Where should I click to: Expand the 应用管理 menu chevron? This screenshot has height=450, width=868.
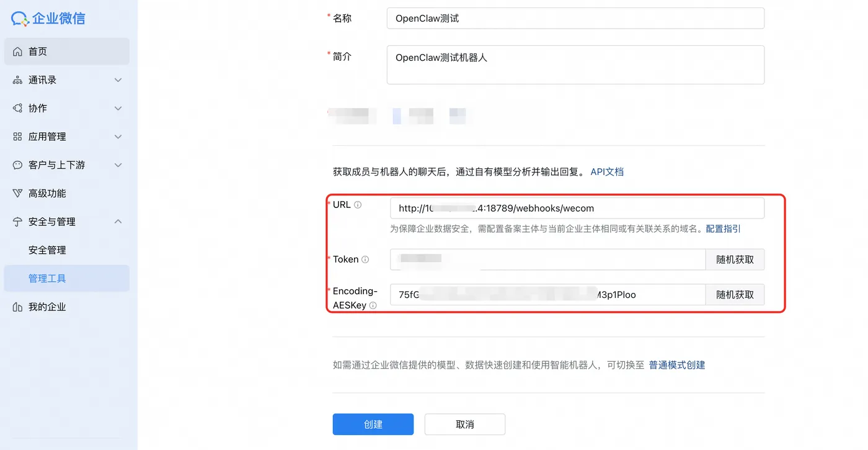coord(118,137)
